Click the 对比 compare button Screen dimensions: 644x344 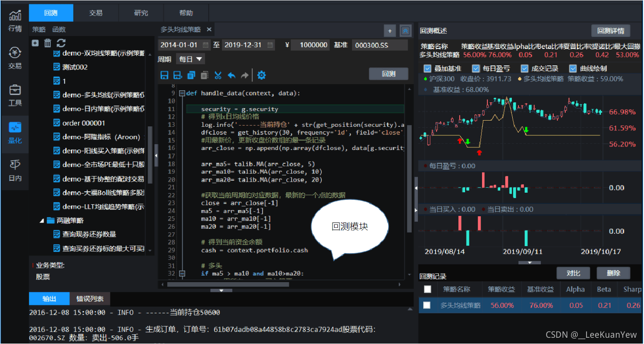coord(573,273)
